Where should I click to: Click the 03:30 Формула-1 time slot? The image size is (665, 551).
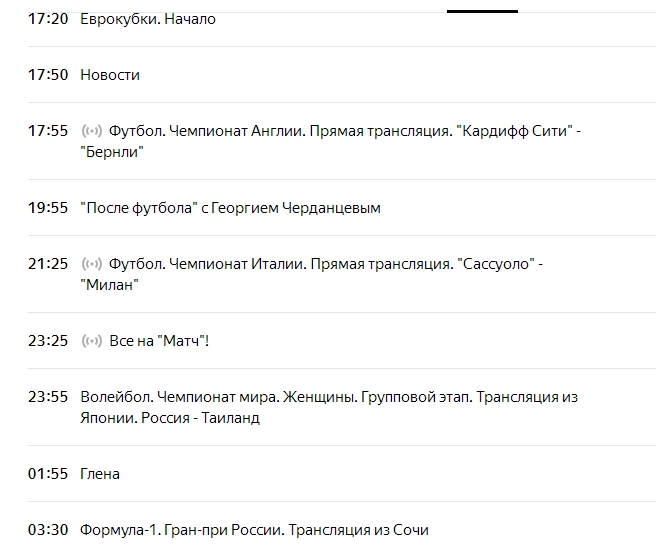coord(48,530)
